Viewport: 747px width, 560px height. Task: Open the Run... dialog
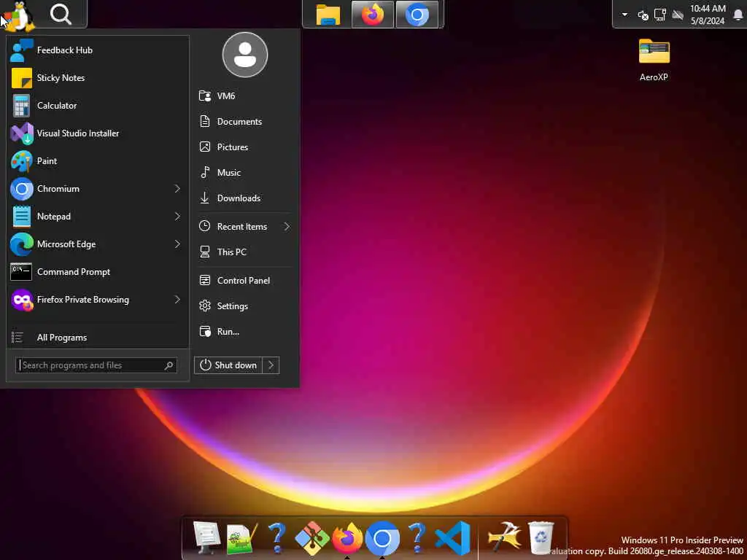pyautogui.click(x=244, y=332)
